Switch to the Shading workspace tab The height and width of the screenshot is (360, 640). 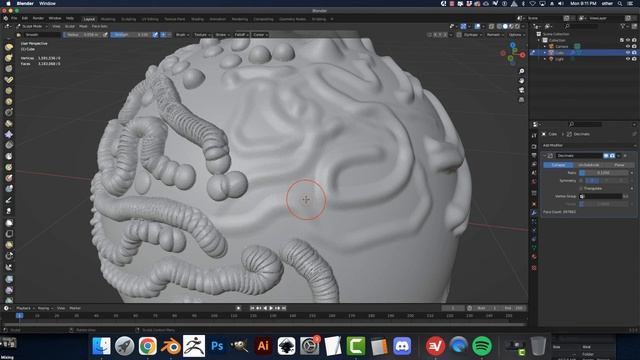pos(197,19)
